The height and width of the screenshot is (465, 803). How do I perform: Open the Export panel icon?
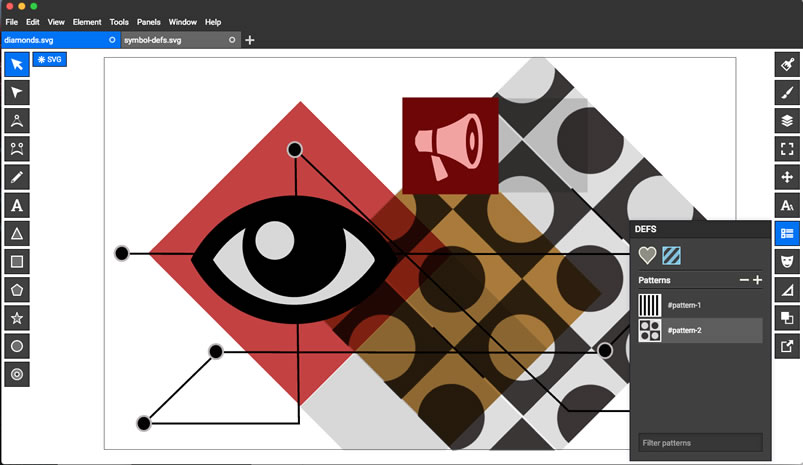tap(787, 346)
